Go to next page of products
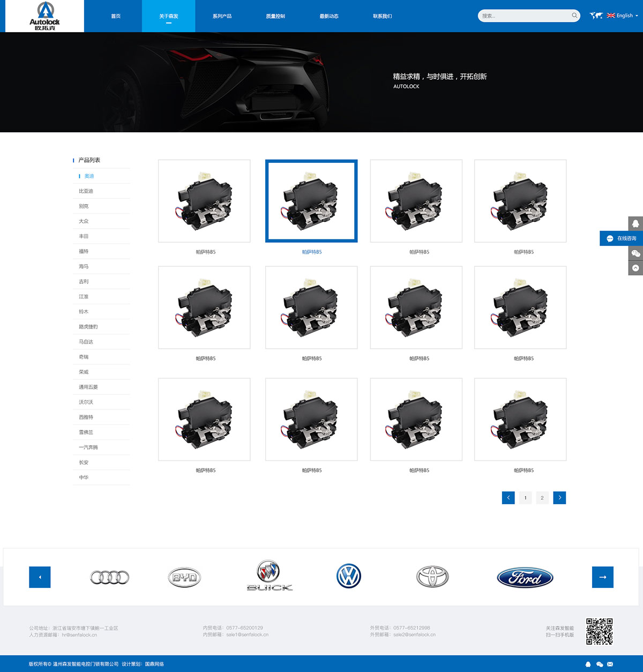Image resolution: width=643 pixels, height=672 pixels. tap(559, 498)
